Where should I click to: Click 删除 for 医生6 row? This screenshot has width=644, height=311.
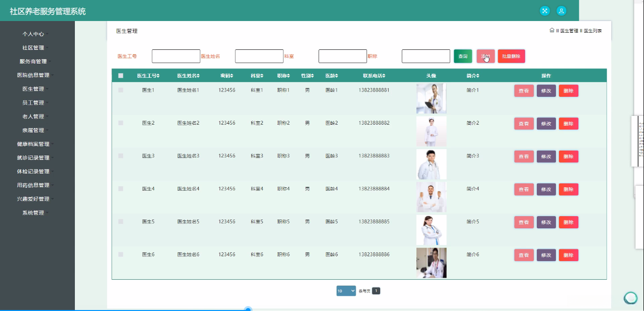pyautogui.click(x=569, y=255)
